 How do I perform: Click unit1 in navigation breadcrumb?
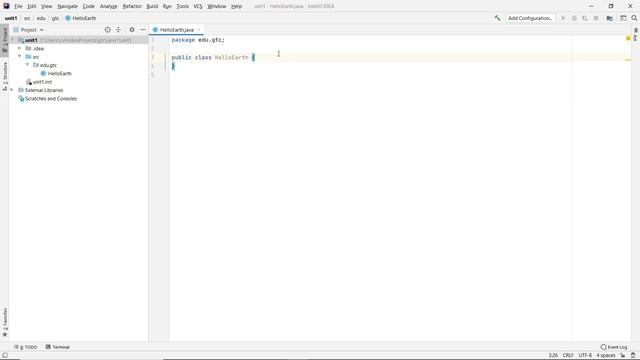click(x=11, y=18)
